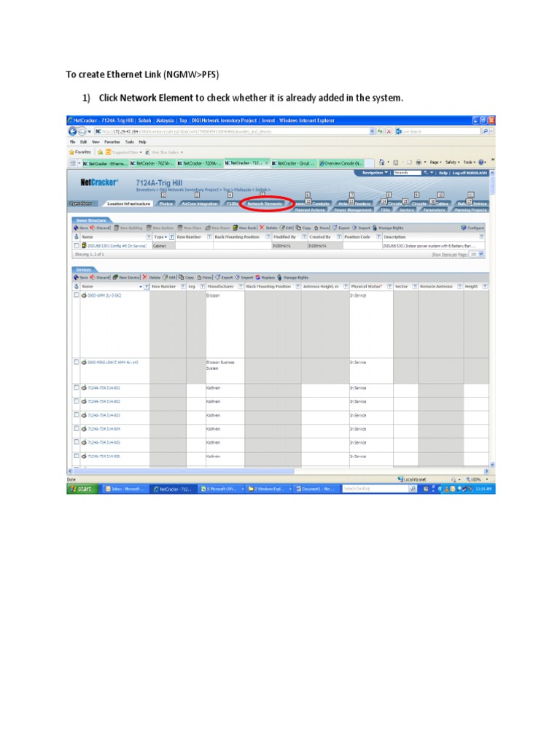Click Save in the Devices toolbar
This screenshot has height=747, width=560.
coord(81,277)
